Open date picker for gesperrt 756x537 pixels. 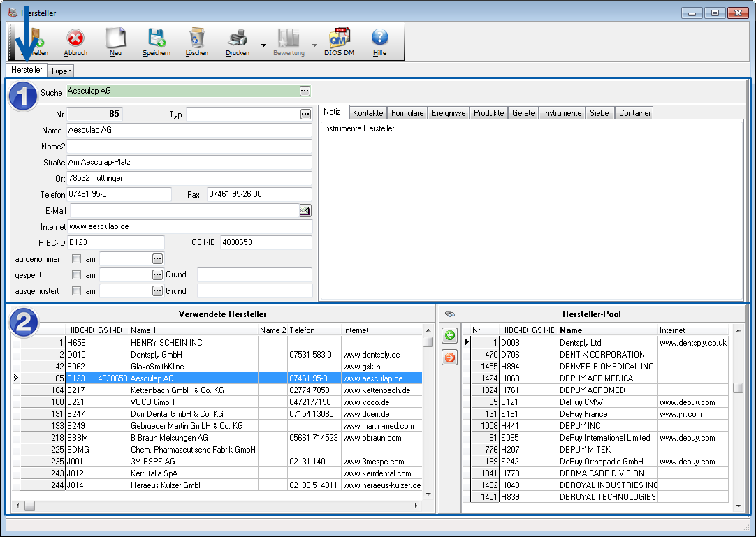point(157,274)
